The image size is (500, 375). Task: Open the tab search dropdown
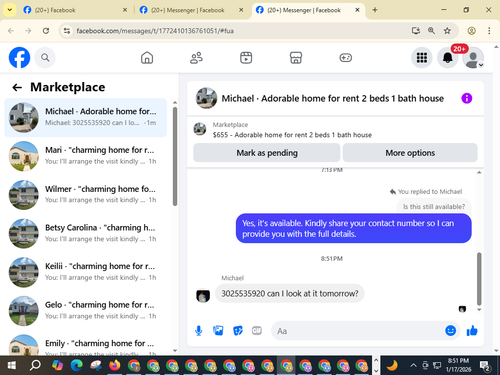point(10,10)
